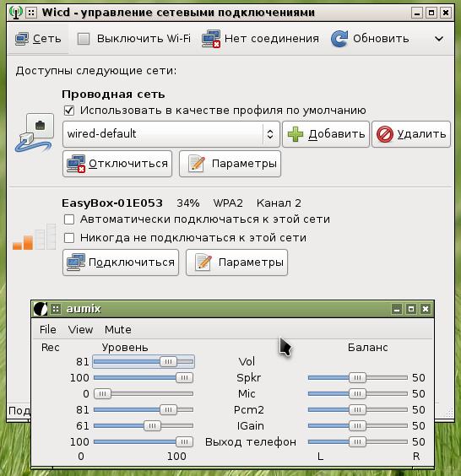Click the Обновить refresh arrow icon
Screen dimensions: 461x476
coord(339,39)
